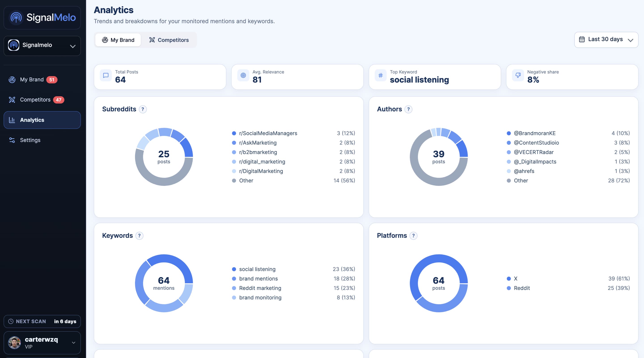The width and height of the screenshot is (644, 358).
Task: Open Competitors in sidebar
Action: tap(42, 100)
